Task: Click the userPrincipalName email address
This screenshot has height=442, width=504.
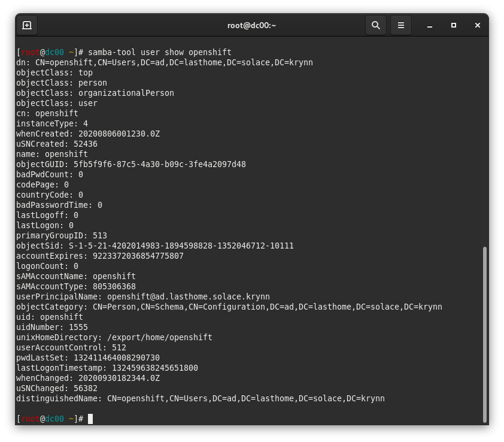Action: pos(188,296)
